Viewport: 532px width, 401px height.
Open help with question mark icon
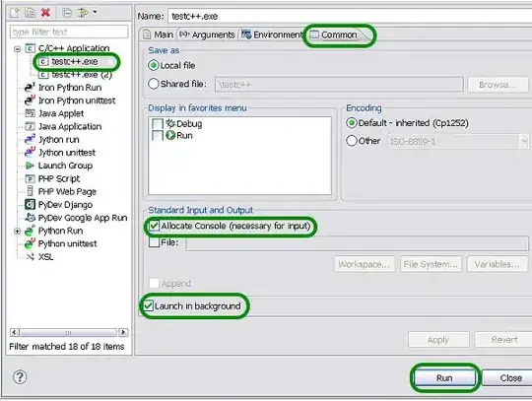[20, 377]
